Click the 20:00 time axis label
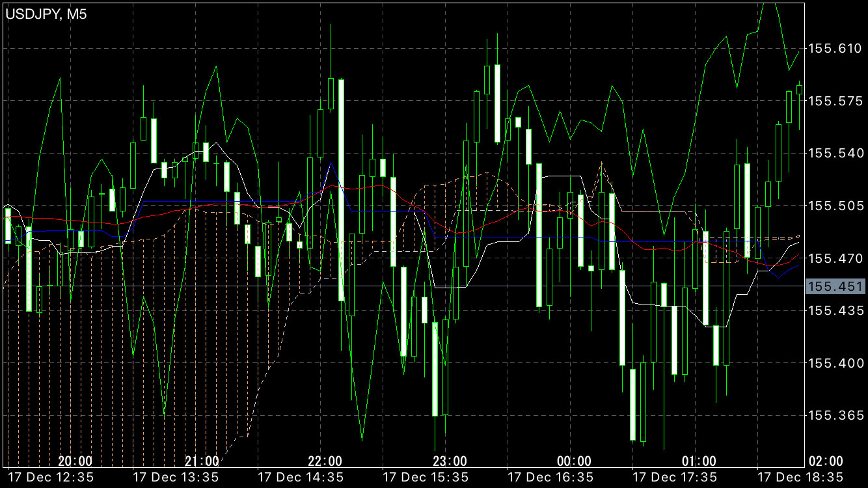868x488 pixels. click(x=75, y=461)
